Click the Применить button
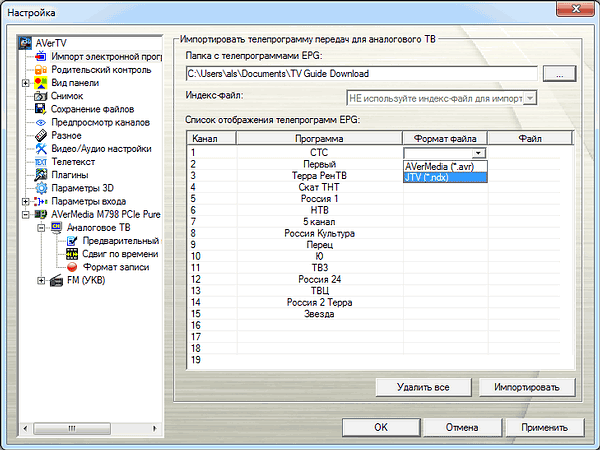 (544, 427)
